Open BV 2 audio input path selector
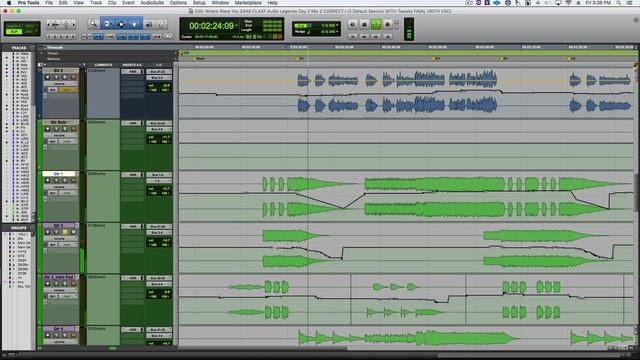Viewport: 640px width, 360px height. [x=159, y=71]
